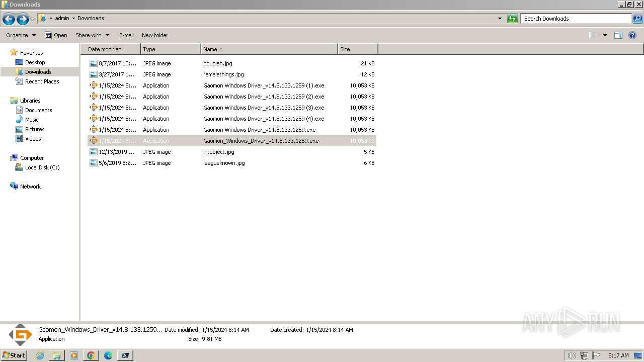Select Gaomon Windows Driver_v14.8.133.1259.exe with spaces
The height and width of the screenshot is (362, 644).
pos(259,130)
